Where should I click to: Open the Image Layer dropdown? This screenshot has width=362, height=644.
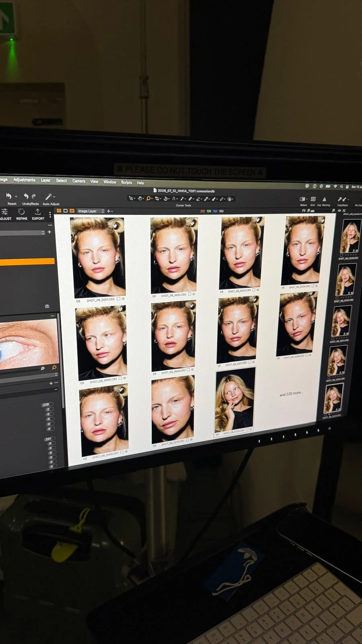tap(90, 211)
